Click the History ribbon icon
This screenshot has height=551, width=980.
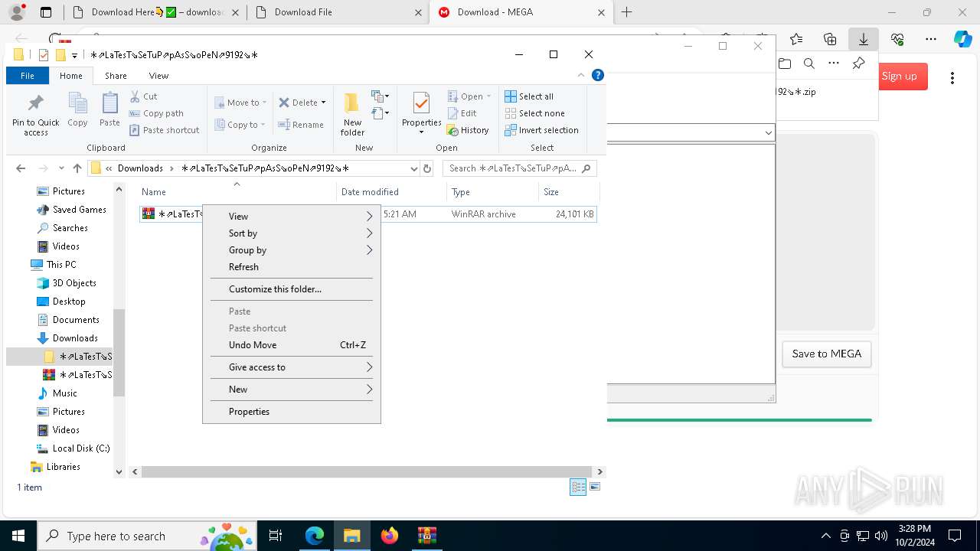click(467, 130)
